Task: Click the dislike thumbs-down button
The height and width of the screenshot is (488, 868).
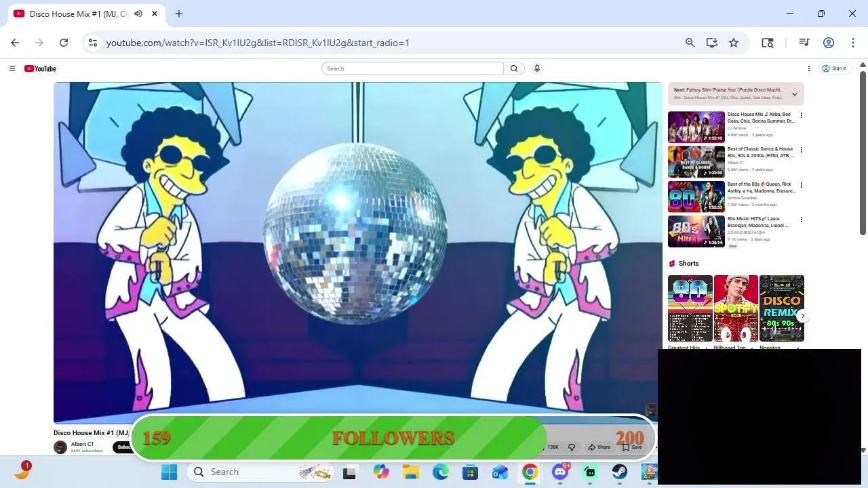Action: [x=572, y=447]
